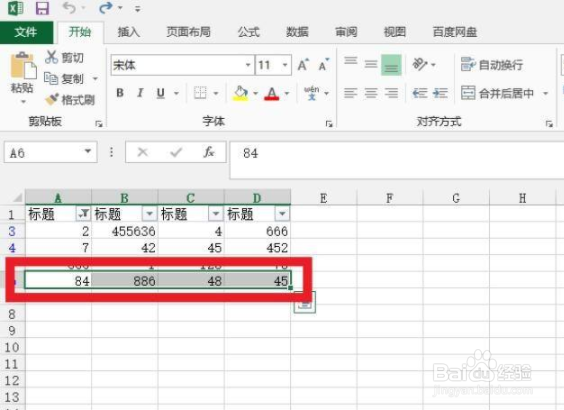Undo the last action
This screenshot has width=564, height=410.
click(x=69, y=7)
